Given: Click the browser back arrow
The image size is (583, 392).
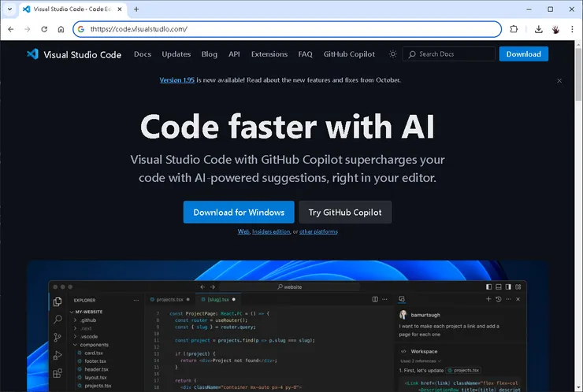Looking at the screenshot, I should point(11,29).
